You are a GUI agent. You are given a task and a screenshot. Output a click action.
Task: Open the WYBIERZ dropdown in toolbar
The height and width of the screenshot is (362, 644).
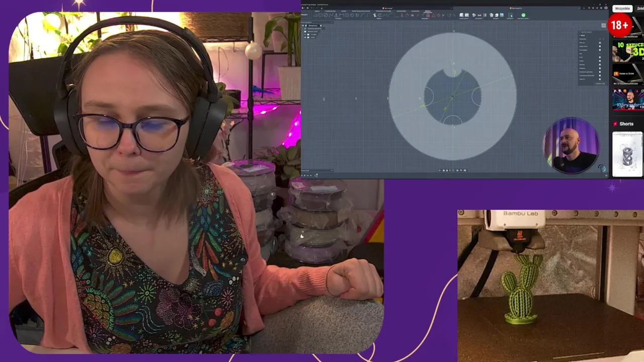(x=511, y=19)
